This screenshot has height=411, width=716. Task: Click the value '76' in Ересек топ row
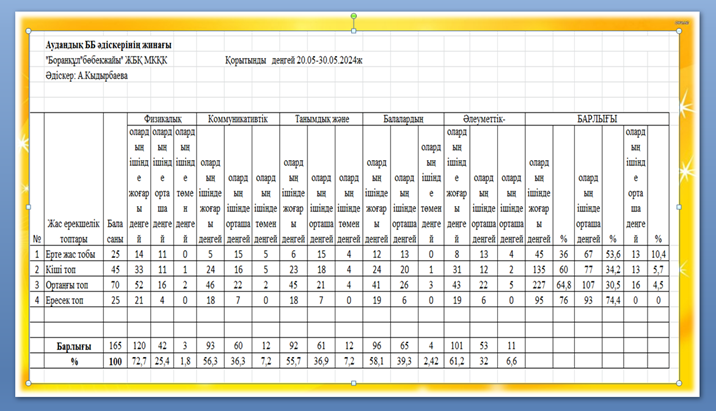(x=563, y=300)
